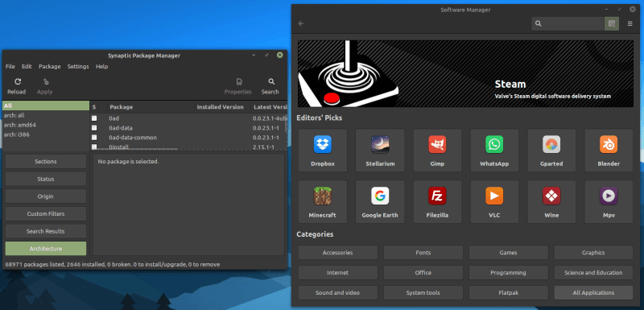Click the Sections filter button
The height and width of the screenshot is (310, 644).
coord(46,161)
